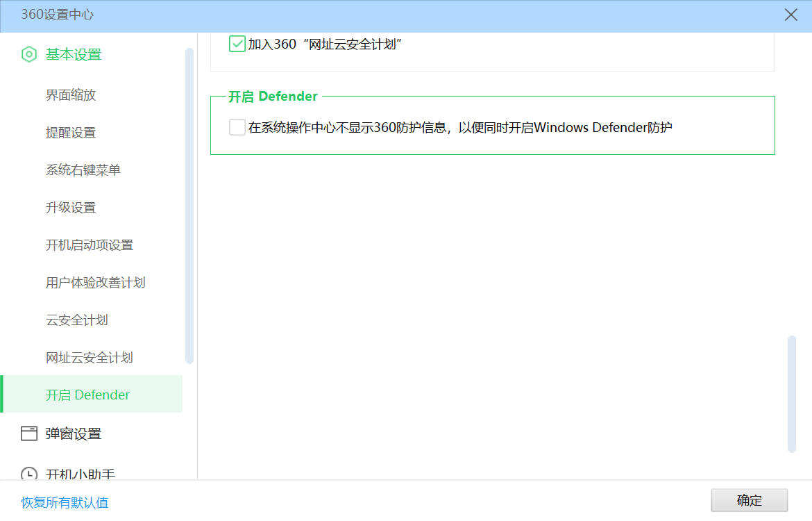The image size is (812, 521).
Task: Enable the Windows Defender coexist checkbox
Action: 237,127
